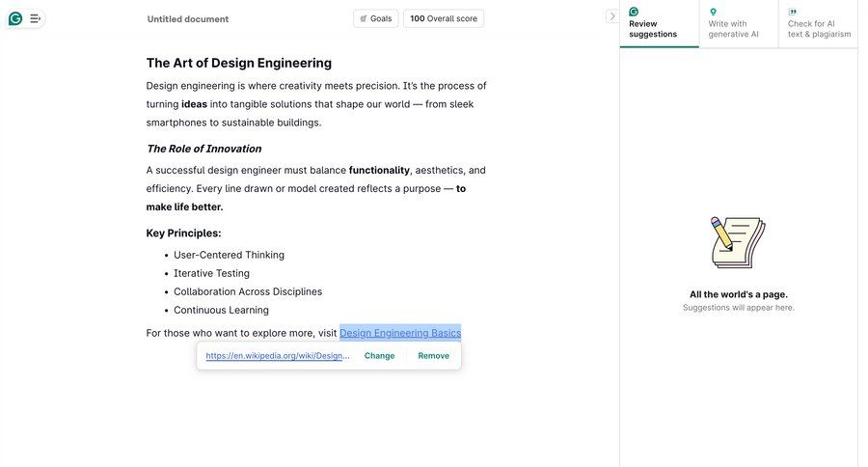The image size is (868, 467).
Task: Switch to Write with generative AI tab
Action: click(x=739, y=23)
